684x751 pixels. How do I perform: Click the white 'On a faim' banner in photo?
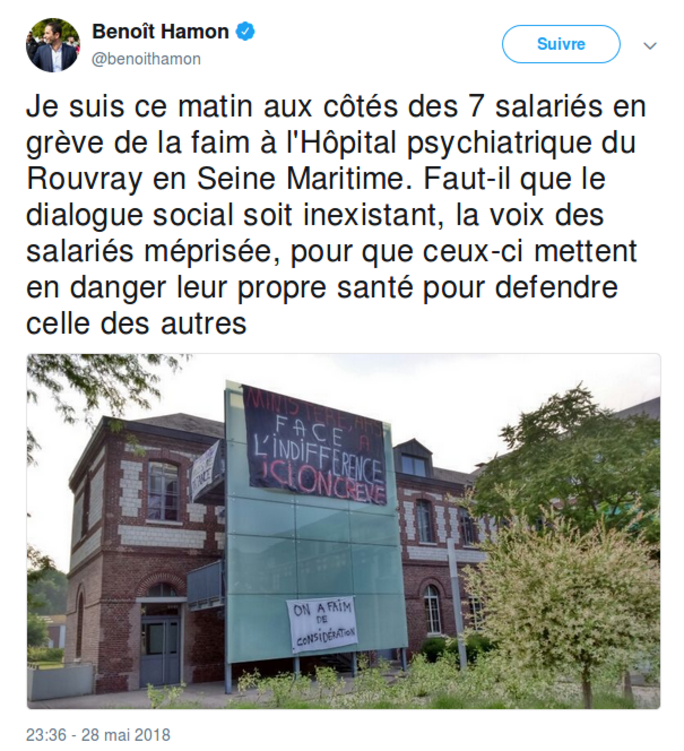pyautogui.click(x=322, y=625)
